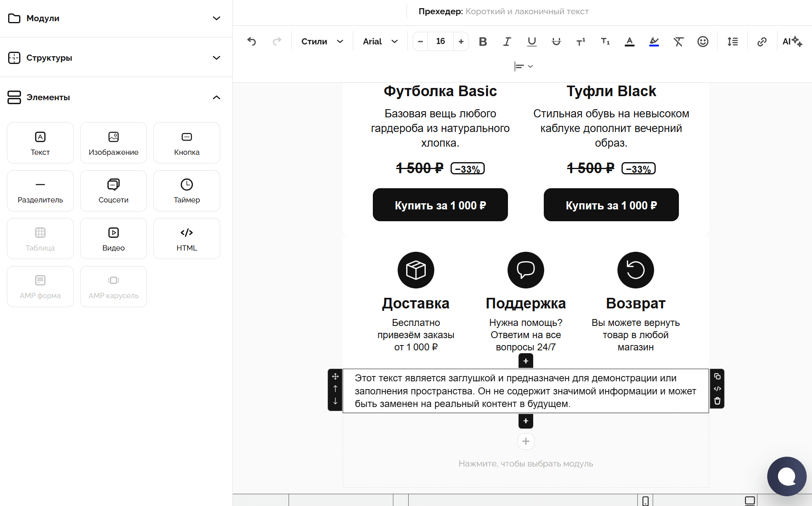The image size is (812, 506).
Task: Toggle underline formatting
Action: tap(532, 42)
